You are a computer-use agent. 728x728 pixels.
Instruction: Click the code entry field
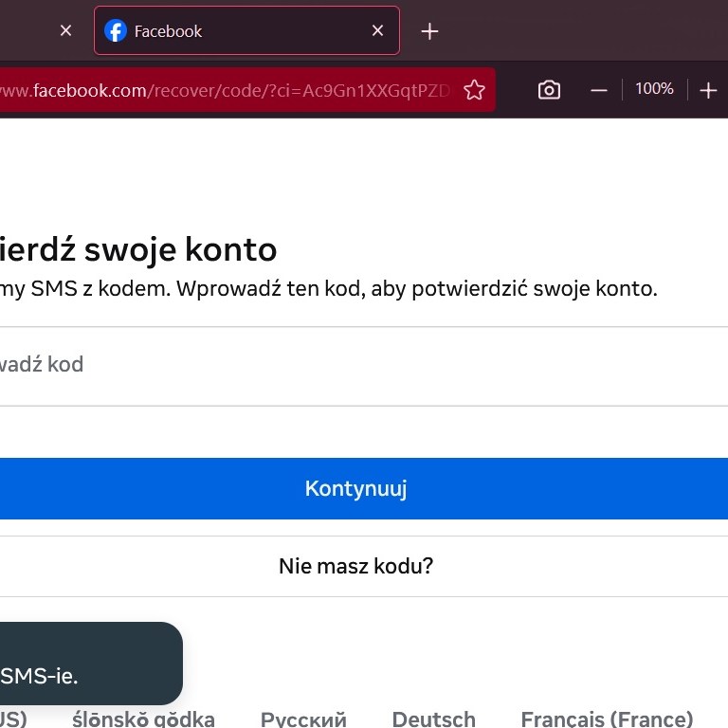tap(360, 365)
